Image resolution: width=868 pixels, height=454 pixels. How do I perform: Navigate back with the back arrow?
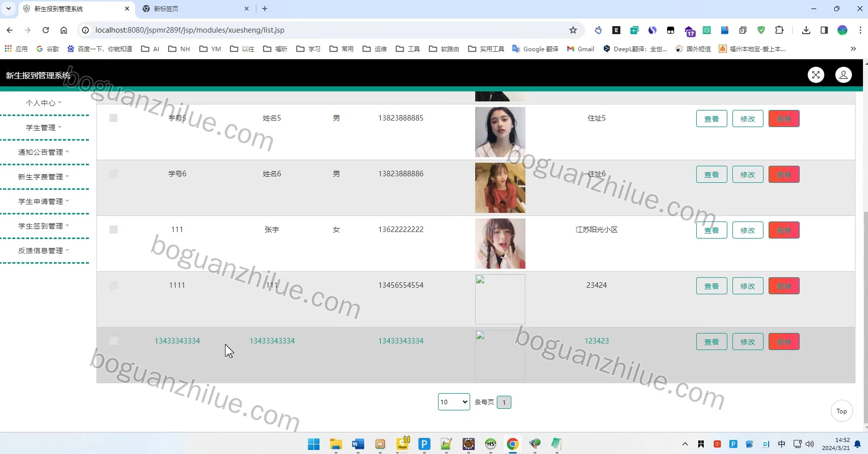10,30
